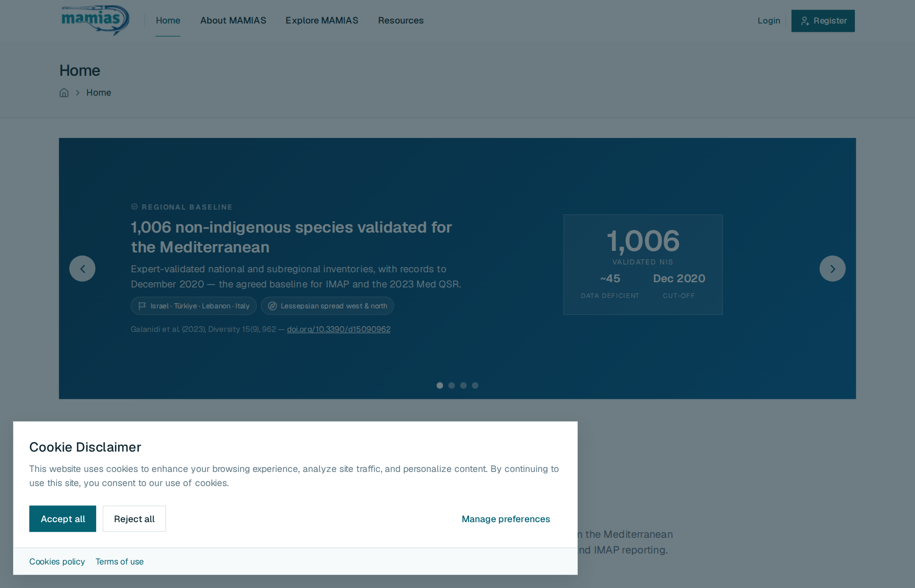Open the doi.org/10.3390/d15090962 link
Image resolution: width=915 pixels, height=588 pixels.
click(x=339, y=329)
